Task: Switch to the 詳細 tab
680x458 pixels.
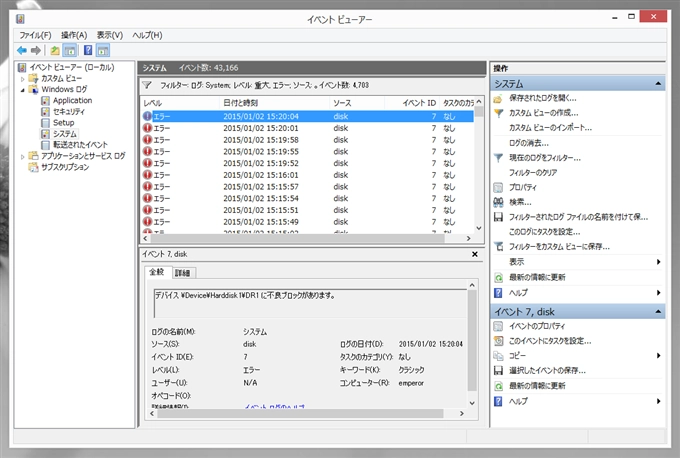Action: [183, 273]
